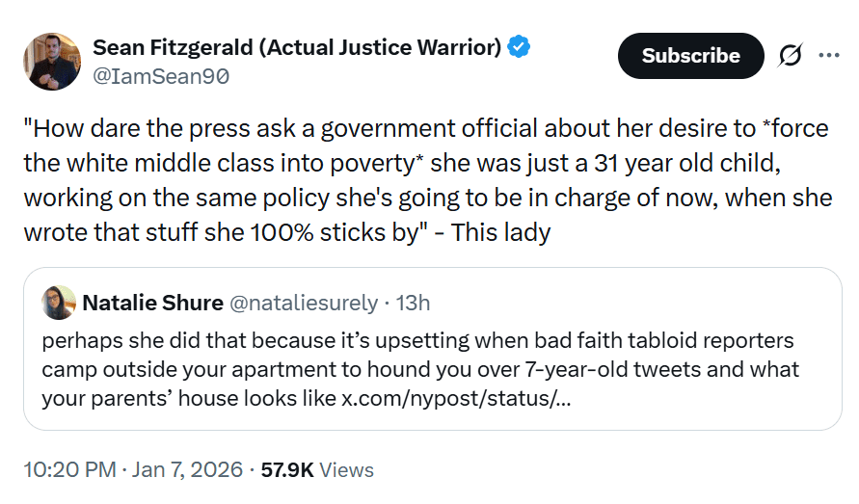Image resolution: width=859 pixels, height=504 pixels.
Task: Click the blue verified checkmark badge
Action: [520, 47]
